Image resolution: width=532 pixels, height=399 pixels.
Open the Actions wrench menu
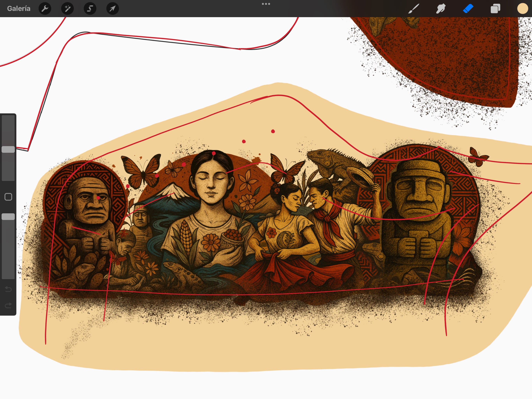coord(45,9)
